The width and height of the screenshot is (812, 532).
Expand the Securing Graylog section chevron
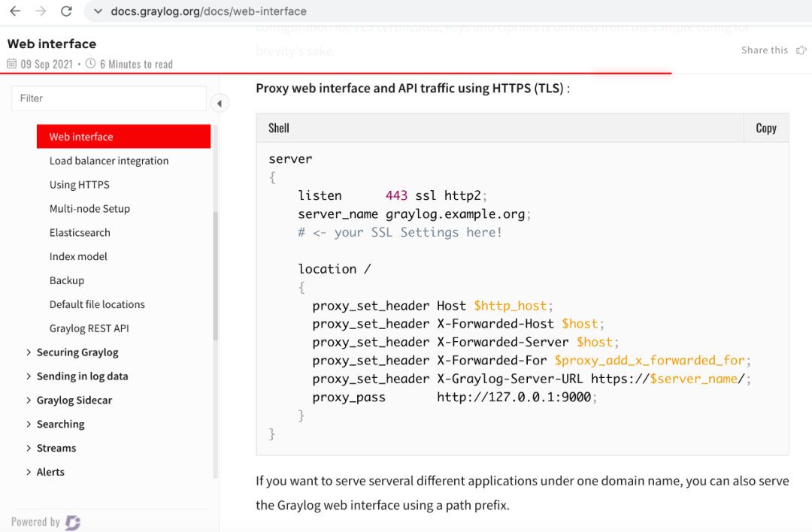coord(29,352)
